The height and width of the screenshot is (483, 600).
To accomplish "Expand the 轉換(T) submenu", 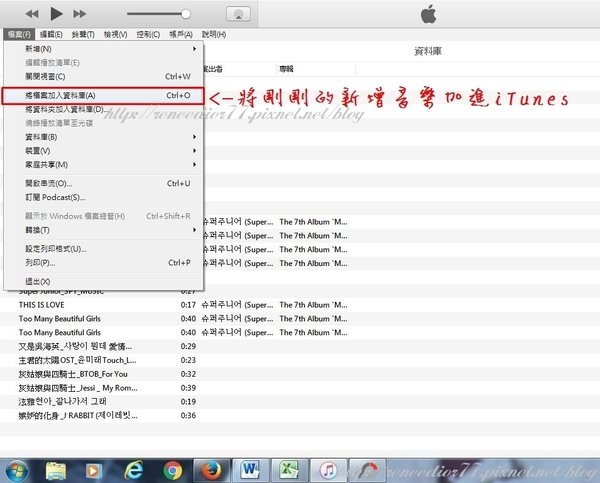I will (103, 230).
